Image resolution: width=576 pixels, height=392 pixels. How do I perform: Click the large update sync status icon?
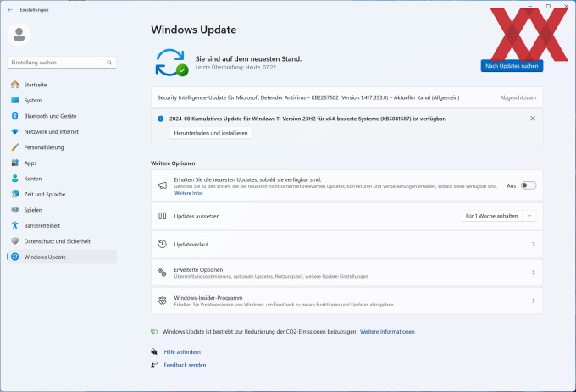172,63
